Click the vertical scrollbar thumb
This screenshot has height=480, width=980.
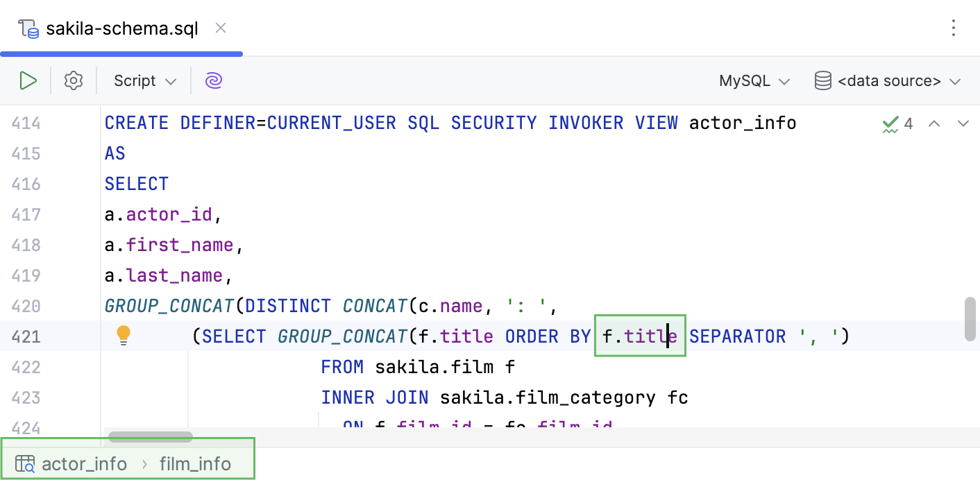coord(970,319)
